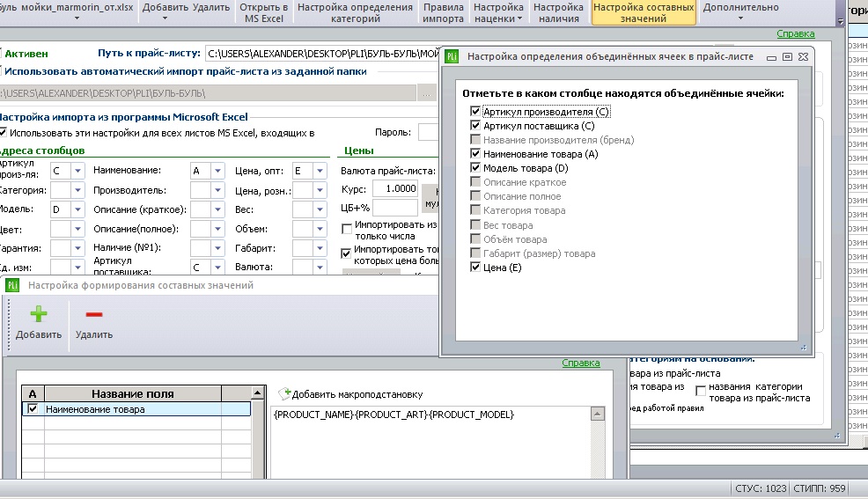
Task: Uncheck Цена (E) checkbox
Action: point(475,267)
